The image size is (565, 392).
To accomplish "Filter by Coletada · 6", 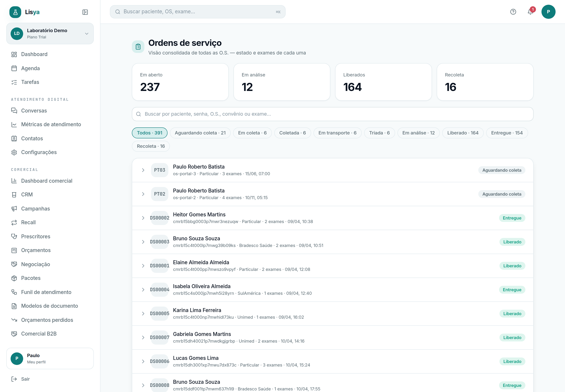I will pos(293,133).
